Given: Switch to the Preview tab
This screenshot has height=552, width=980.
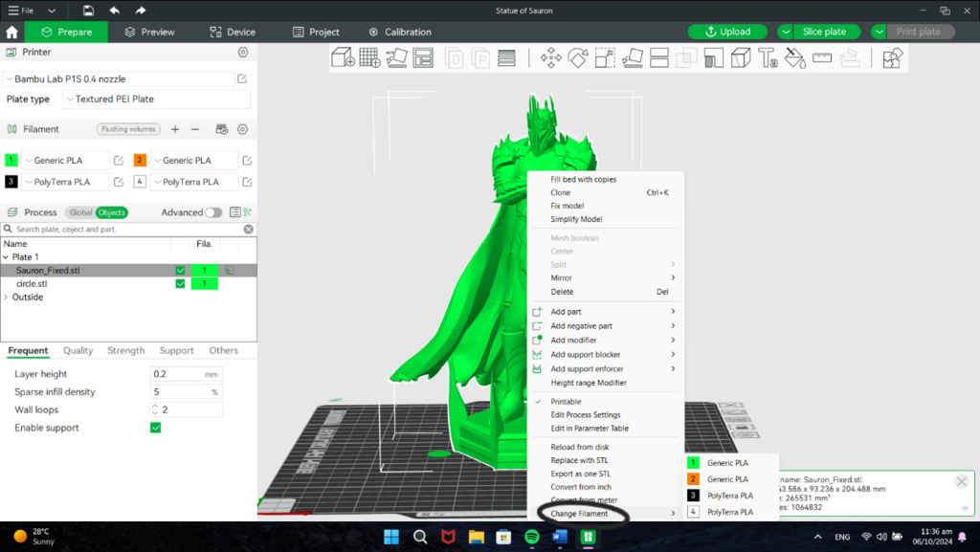Looking at the screenshot, I should [x=149, y=32].
